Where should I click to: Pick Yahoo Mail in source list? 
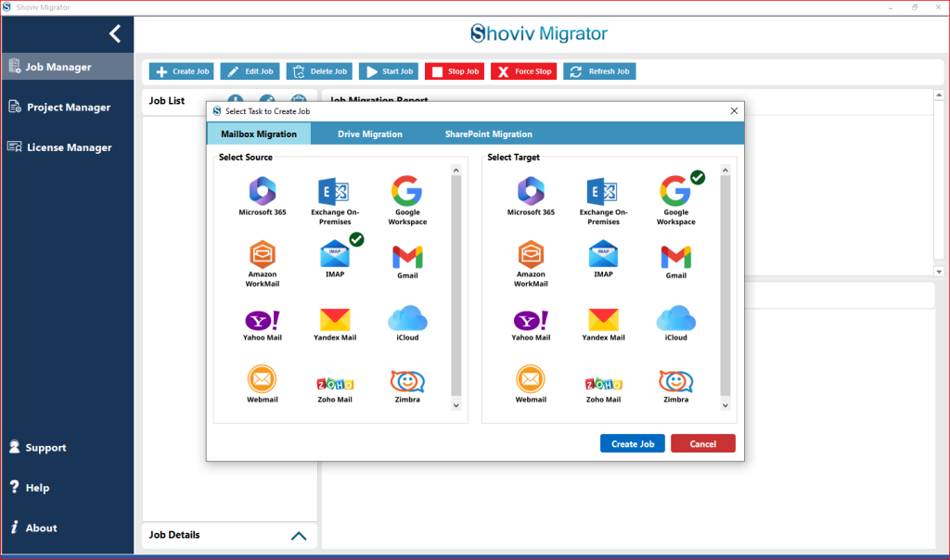(263, 325)
